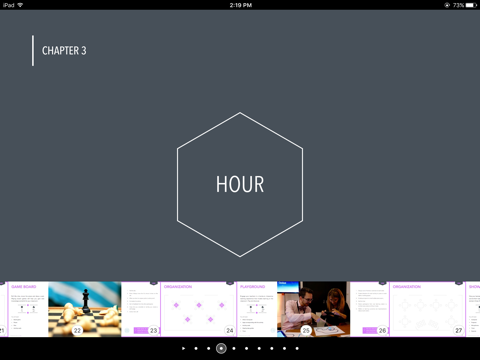Tap the Wi-Fi status icon
The height and width of the screenshot is (360, 480).
[x=20, y=5]
